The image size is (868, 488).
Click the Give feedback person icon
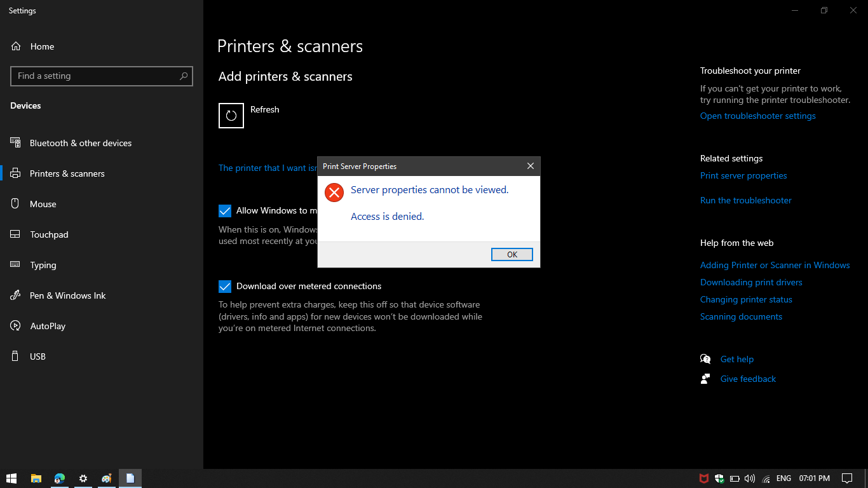pos(705,379)
